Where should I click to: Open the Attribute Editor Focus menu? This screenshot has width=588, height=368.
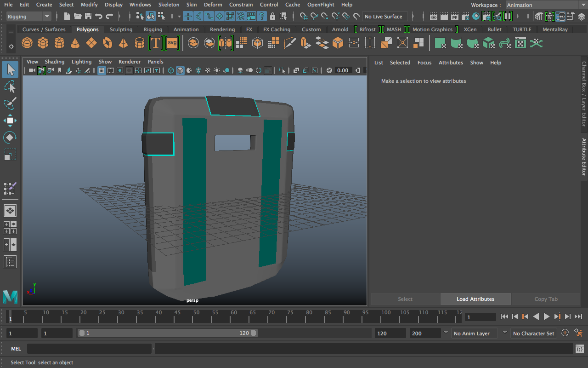coord(424,63)
